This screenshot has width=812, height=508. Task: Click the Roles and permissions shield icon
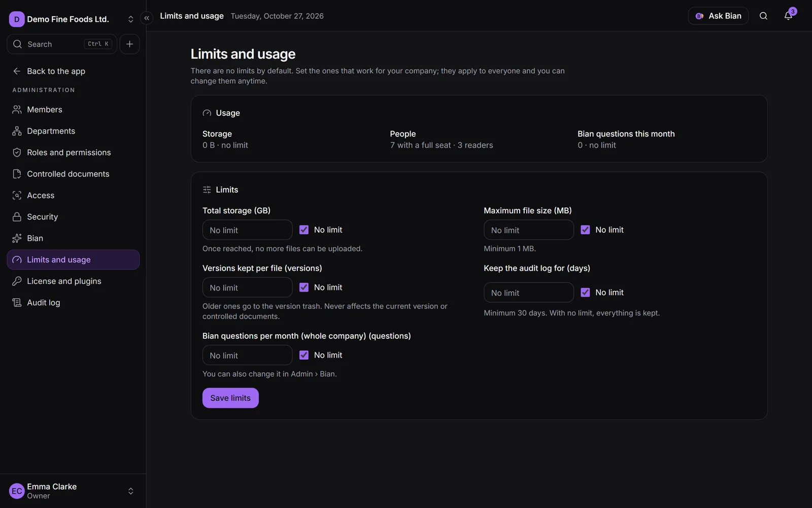coord(17,152)
